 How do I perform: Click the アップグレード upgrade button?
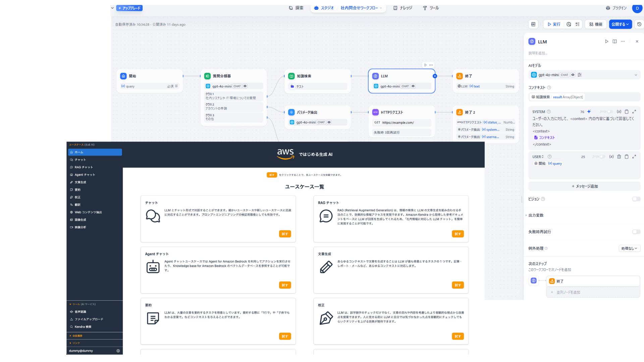point(129,8)
